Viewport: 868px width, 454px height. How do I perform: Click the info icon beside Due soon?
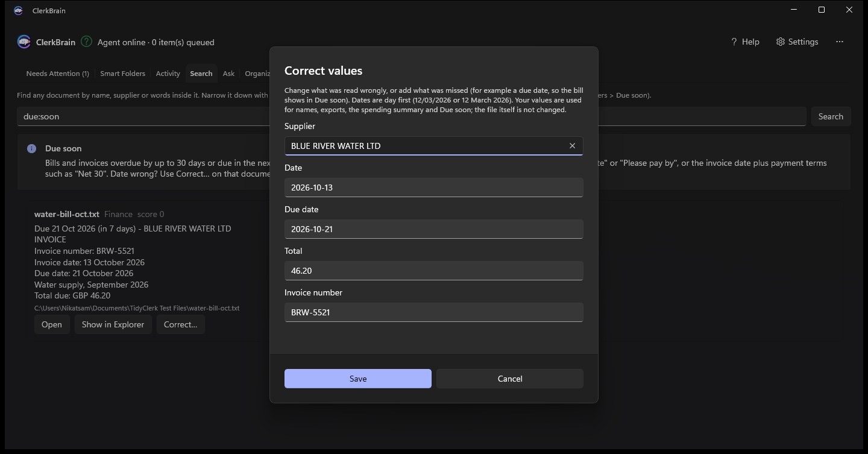click(31, 148)
